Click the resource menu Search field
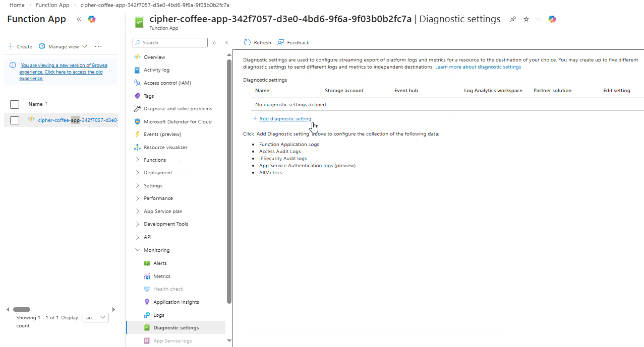644x347 pixels. click(170, 43)
